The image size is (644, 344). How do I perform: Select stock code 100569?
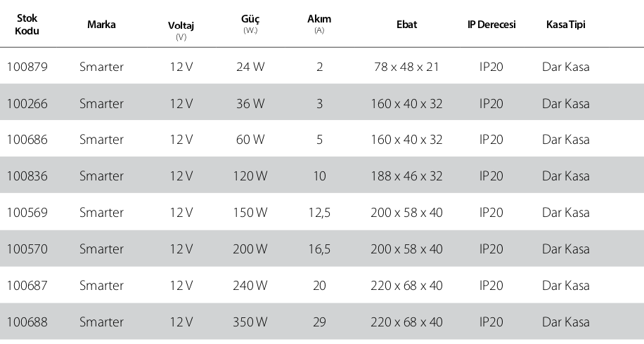pos(27,213)
